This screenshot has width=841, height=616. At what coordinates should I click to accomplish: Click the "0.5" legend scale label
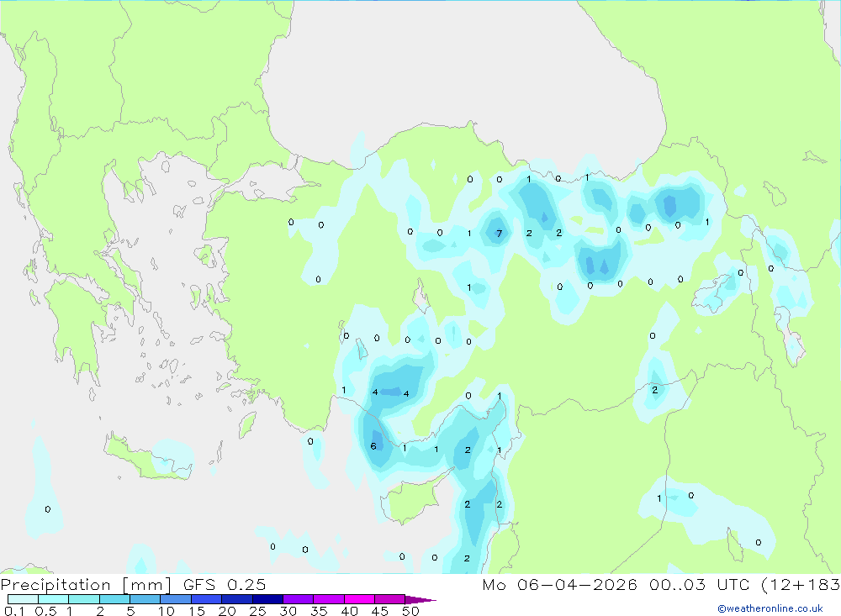tap(45, 611)
